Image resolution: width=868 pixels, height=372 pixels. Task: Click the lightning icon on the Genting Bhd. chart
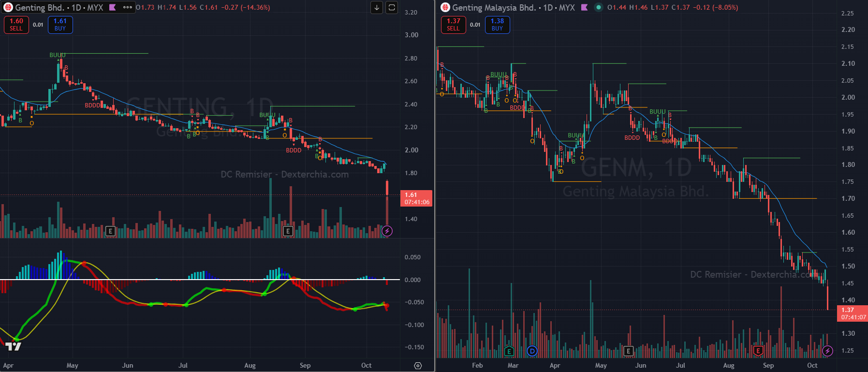387,231
